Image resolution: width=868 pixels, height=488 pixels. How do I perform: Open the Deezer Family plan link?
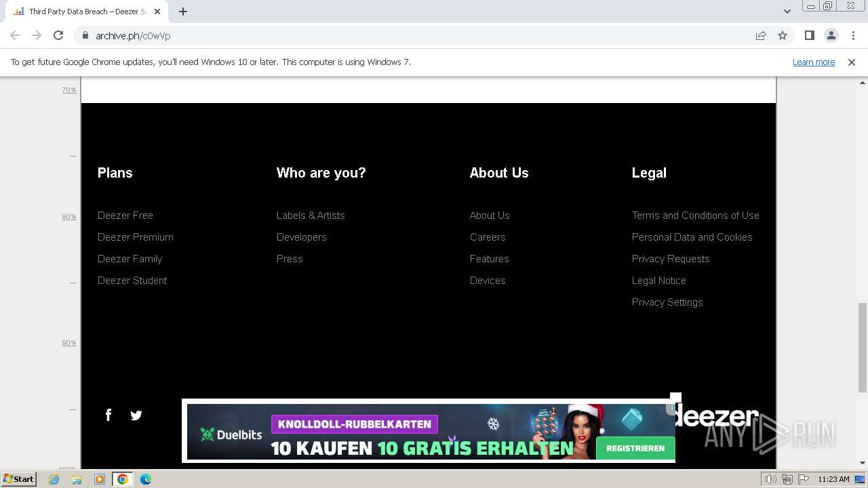tap(130, 259)
